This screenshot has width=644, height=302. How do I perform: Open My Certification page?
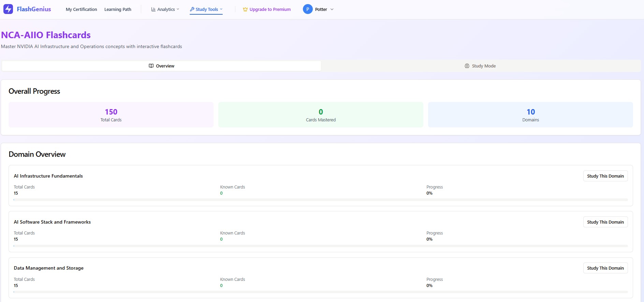(x=81, y=10)
